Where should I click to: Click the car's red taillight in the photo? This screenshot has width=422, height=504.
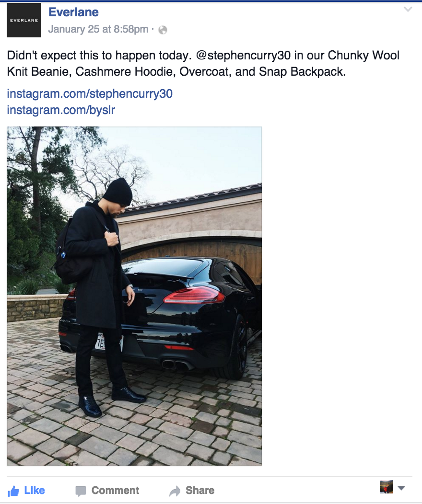tap(194, 295)
